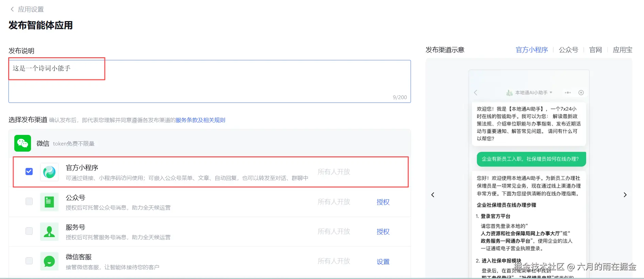
Task: Switch to 官方小程序 preview tab
Action: [532, 50]
